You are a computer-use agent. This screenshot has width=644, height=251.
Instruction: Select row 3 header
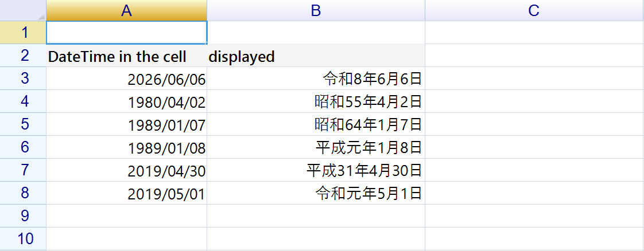(23, 79)
